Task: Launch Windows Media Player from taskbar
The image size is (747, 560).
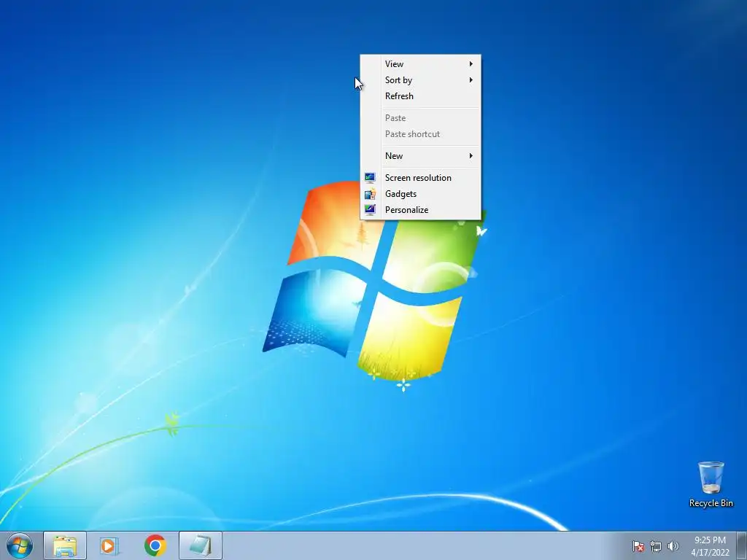Action: pos(109,545)
